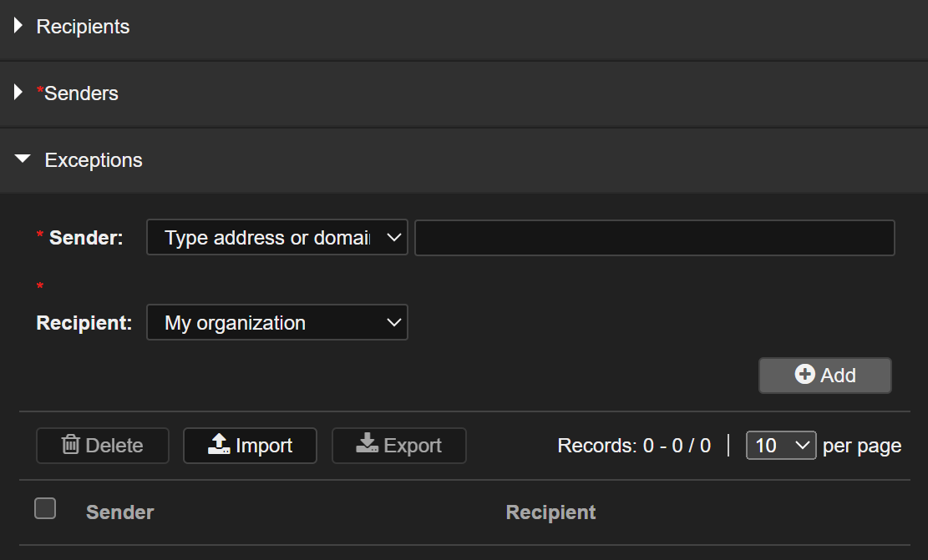Sort by the Recipient column header
Screen dimensions: 928x560
tap(550, 512)
